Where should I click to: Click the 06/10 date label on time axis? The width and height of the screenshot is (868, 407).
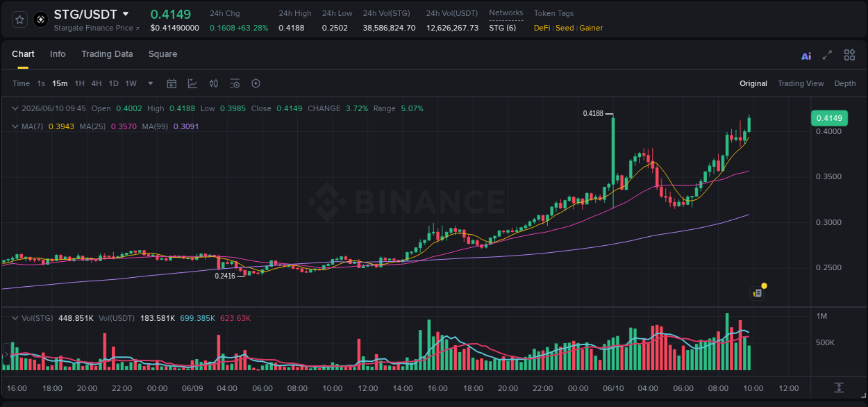tap(612, 388)
